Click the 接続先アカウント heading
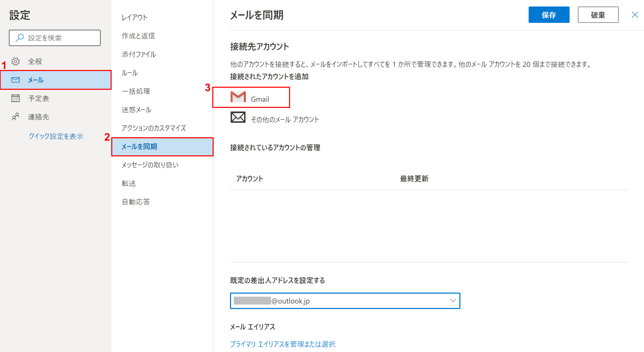The width and height of the screenshot is (644, 352). tap(259, 46)
